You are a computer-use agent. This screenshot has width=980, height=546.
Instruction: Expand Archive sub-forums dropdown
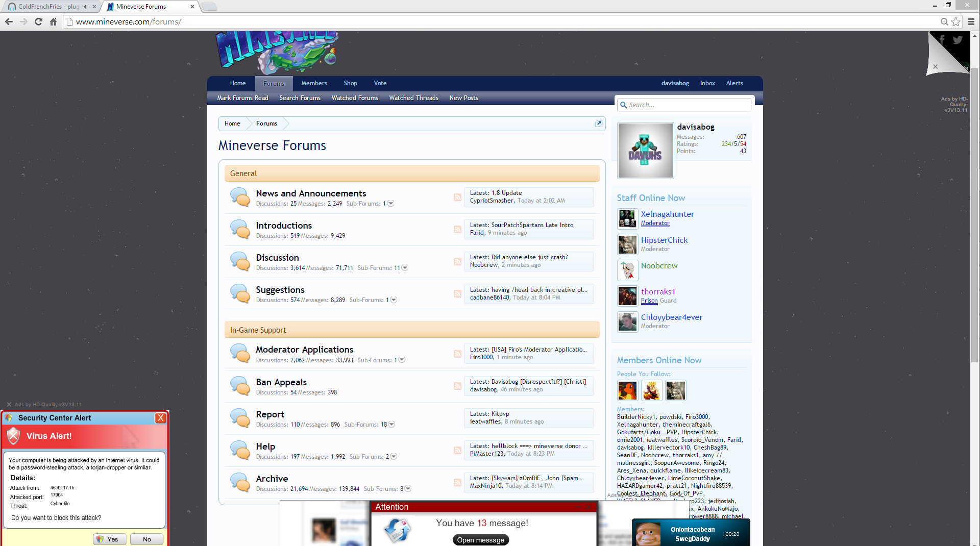[x=408, y=489]
